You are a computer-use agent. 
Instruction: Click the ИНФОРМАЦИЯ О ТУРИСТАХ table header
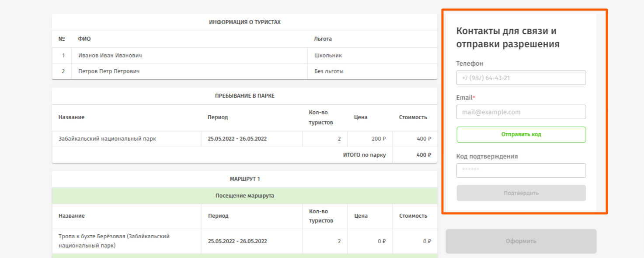pos(244,22)
